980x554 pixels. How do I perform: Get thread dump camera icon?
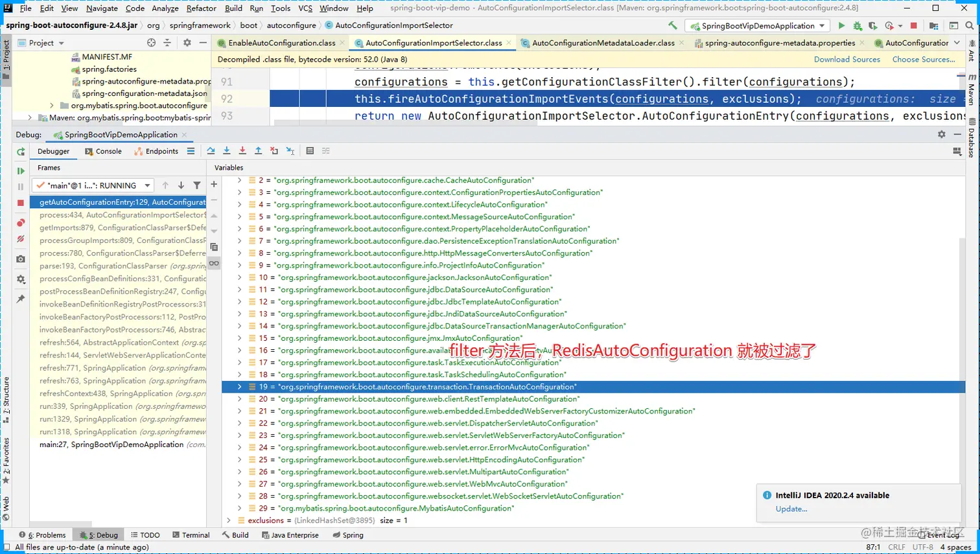pyautogui.click(x=21, y=259)
